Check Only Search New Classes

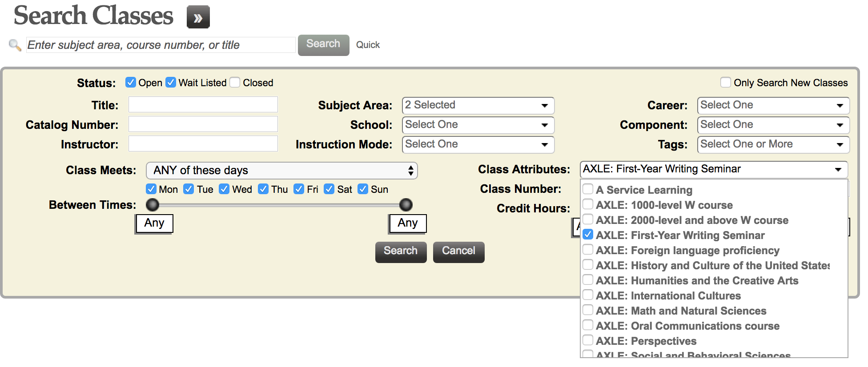click(x=725, y=82)
